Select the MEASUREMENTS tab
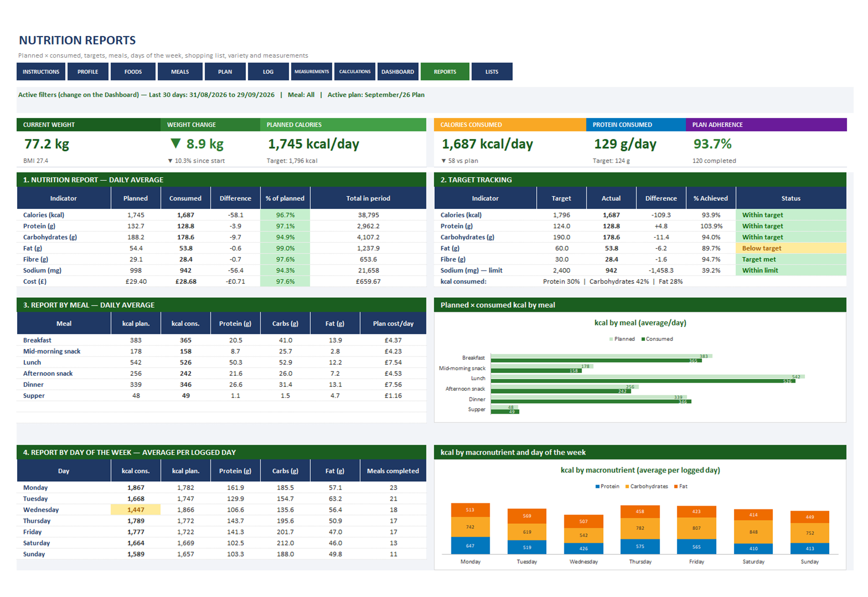The image size is (868, 597). (311, 72)
